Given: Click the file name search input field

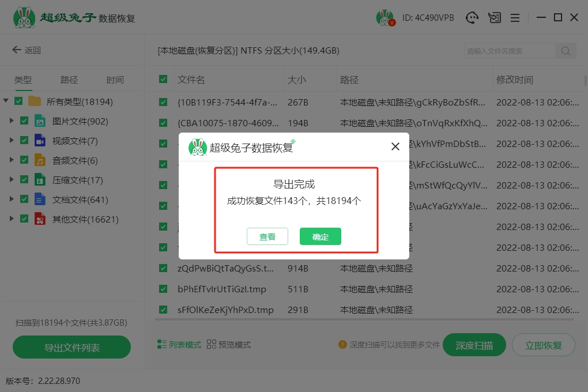Looking at the screenshot, I should point(510,51).
